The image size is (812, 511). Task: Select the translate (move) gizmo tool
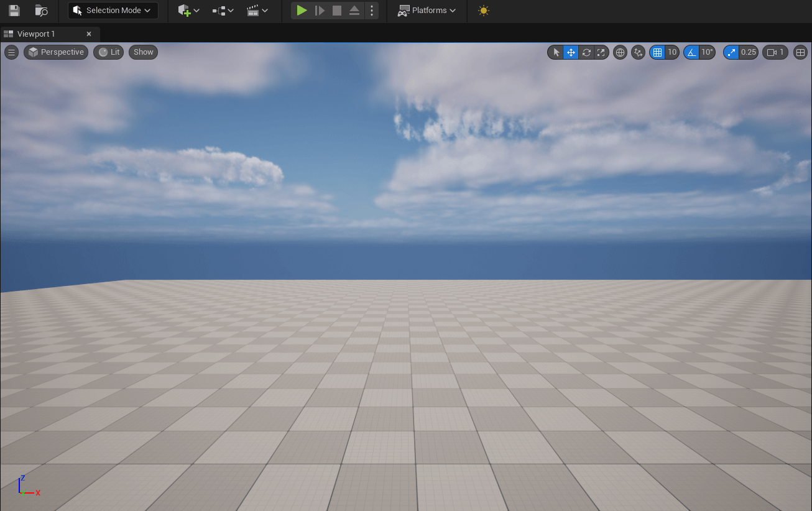click(x=571, y=52)
